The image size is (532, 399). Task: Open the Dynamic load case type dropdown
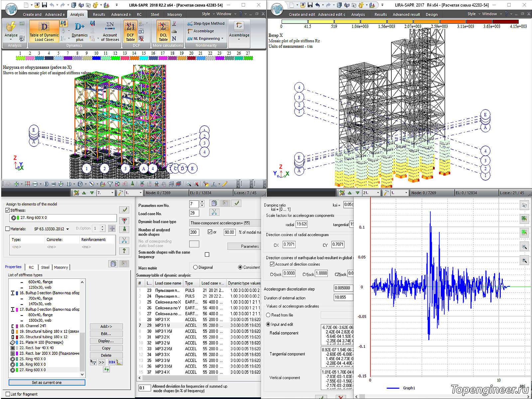coord(225,223)
